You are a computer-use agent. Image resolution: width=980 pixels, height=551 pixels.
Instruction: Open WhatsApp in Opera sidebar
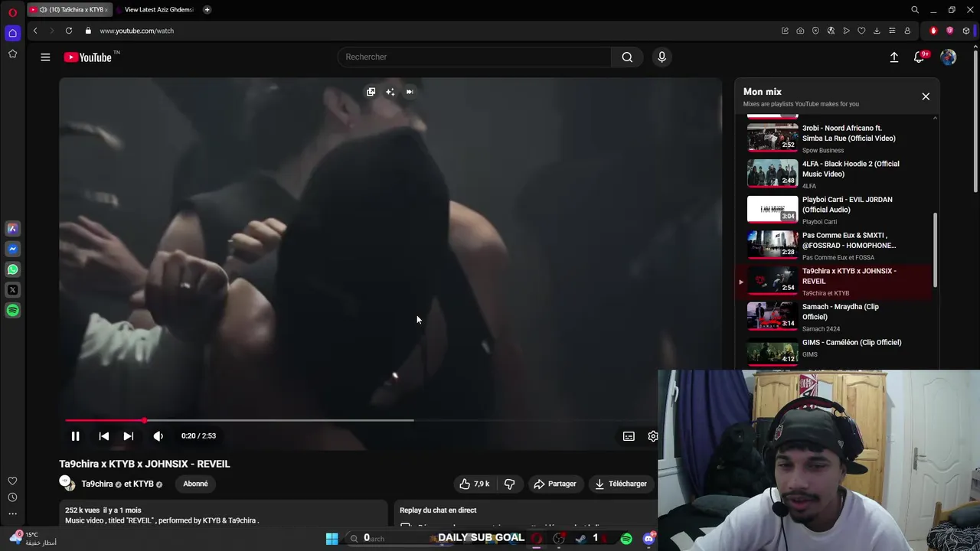pos(12,269)
